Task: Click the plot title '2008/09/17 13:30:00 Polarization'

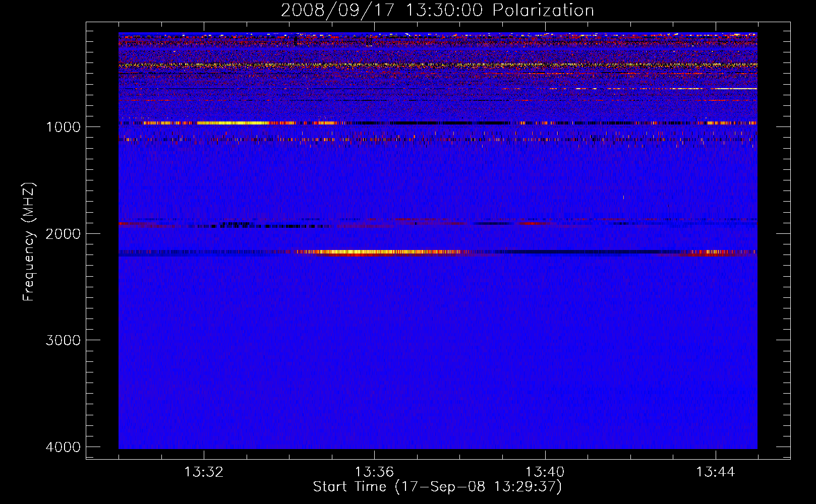Action: tap(437, 10)
